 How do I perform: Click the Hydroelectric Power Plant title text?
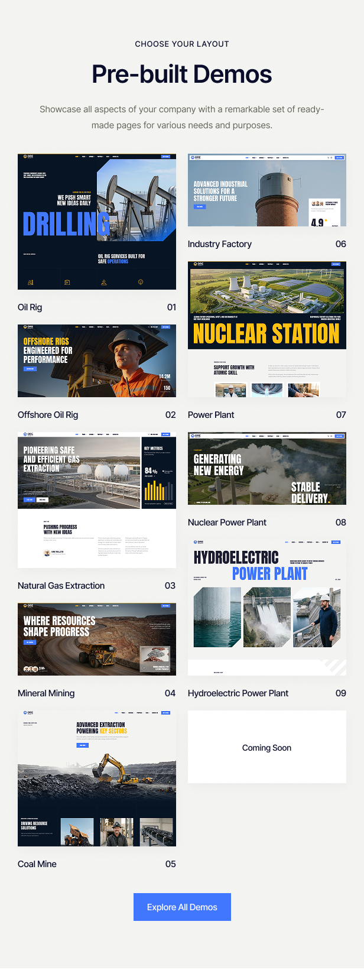pos(238,693)
